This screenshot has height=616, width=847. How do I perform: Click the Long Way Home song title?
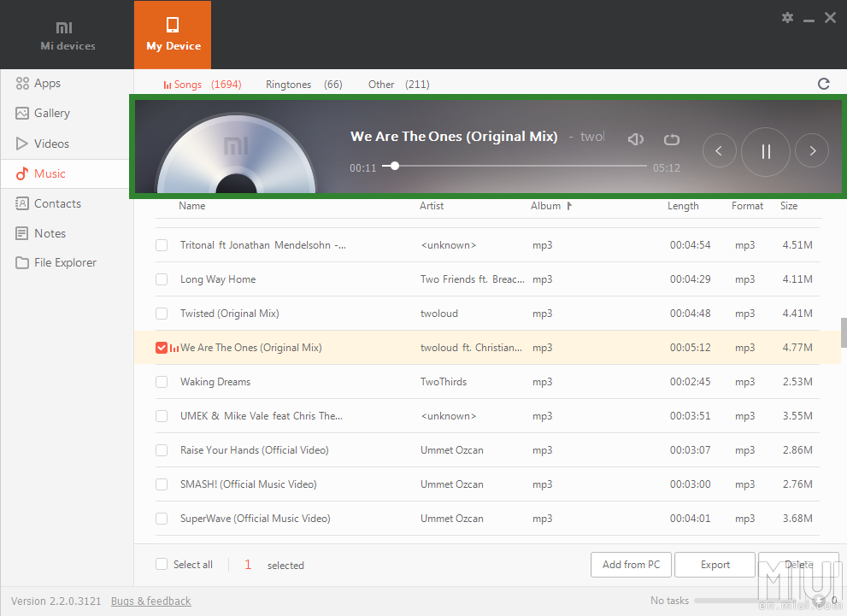click(x=218, y=279)
